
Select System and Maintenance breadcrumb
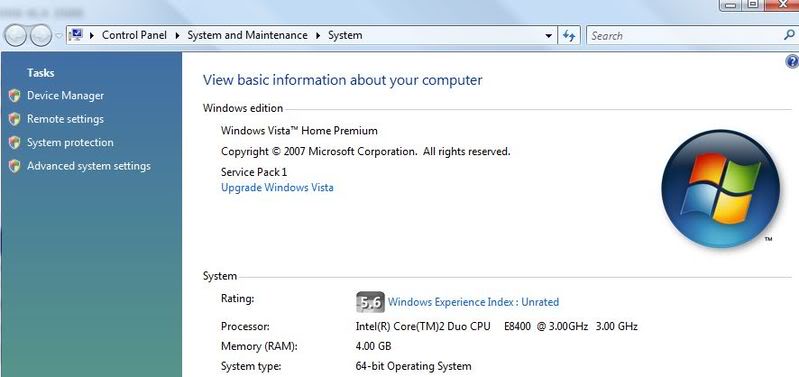247,35
